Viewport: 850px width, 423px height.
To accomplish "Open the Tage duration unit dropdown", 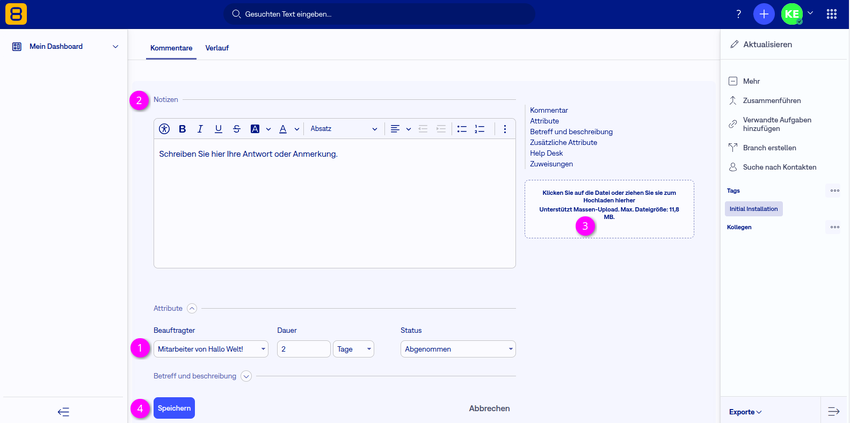I will (353, 349).
